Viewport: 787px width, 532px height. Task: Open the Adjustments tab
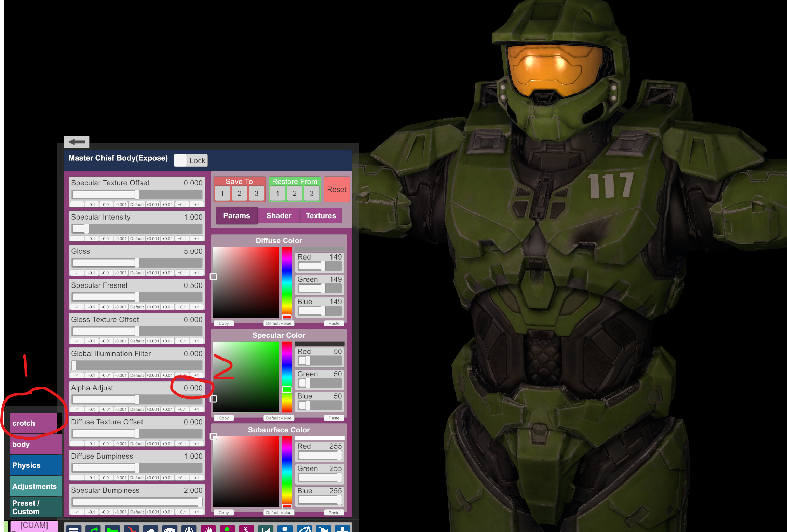(36, 486)
